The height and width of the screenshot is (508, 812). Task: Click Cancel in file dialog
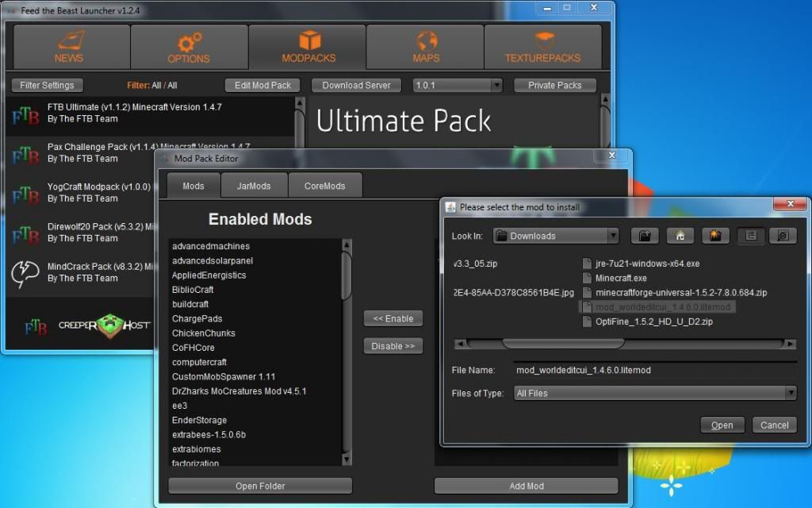[774, 425]
